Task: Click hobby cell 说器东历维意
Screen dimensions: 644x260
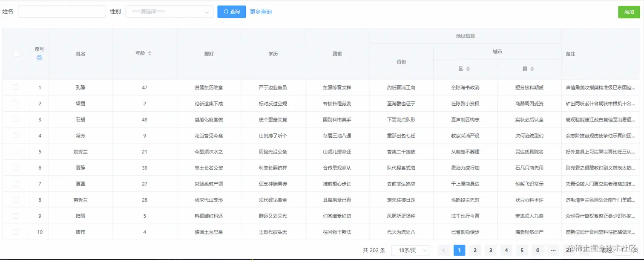Action: (209, 87)
